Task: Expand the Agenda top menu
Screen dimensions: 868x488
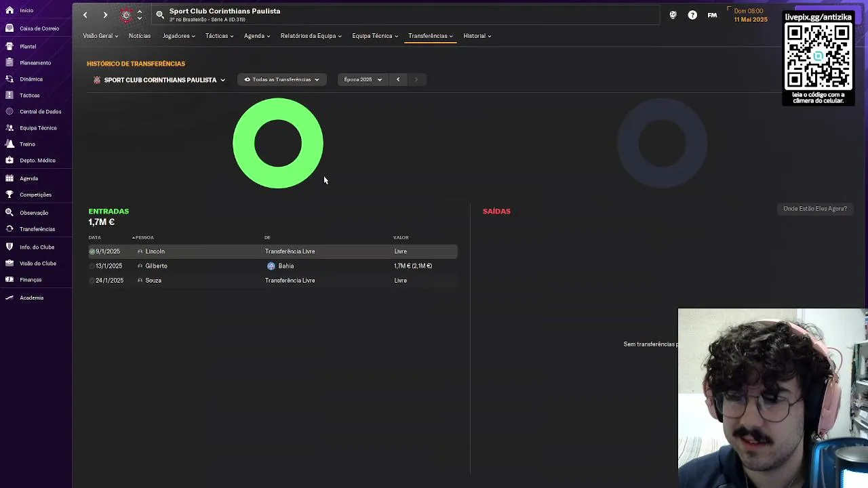Action: tap(257, 36)
